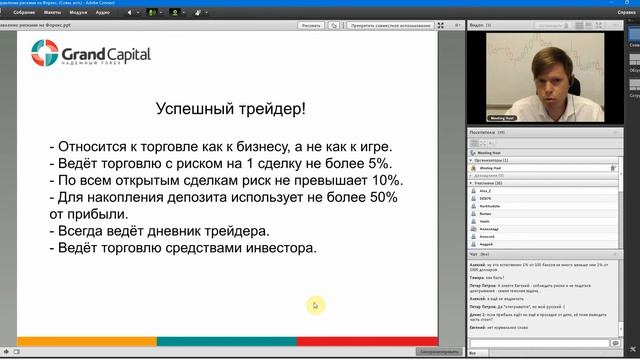This screenshot has height=360, width=640.
Task: Select the Все chat tab
Action: point(478,353)
